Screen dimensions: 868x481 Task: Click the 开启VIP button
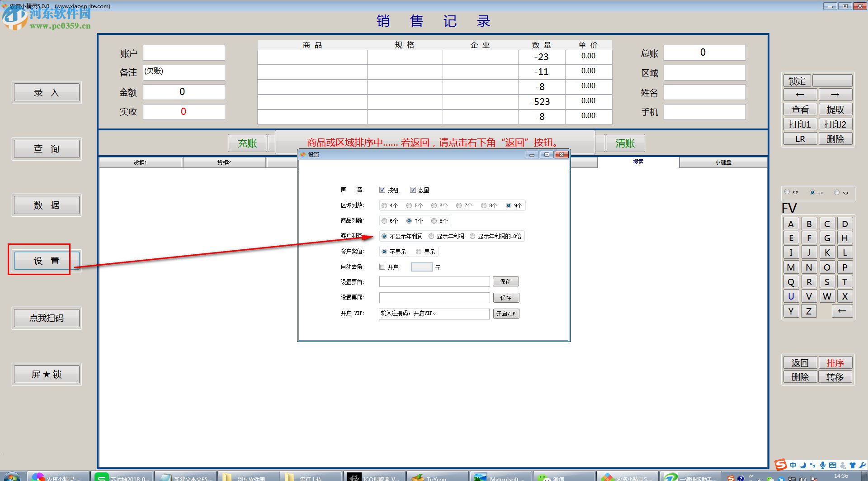click(505, 314)
